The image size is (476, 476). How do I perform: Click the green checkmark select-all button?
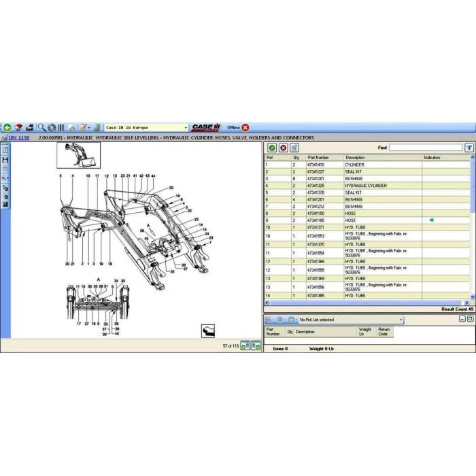coord(272,148)
